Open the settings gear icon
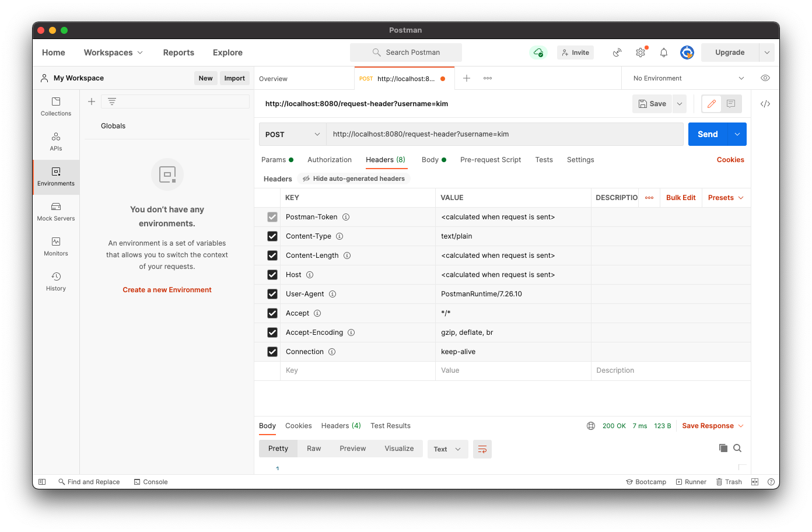This screenshot has width=812, height=532. coord(640,52)
